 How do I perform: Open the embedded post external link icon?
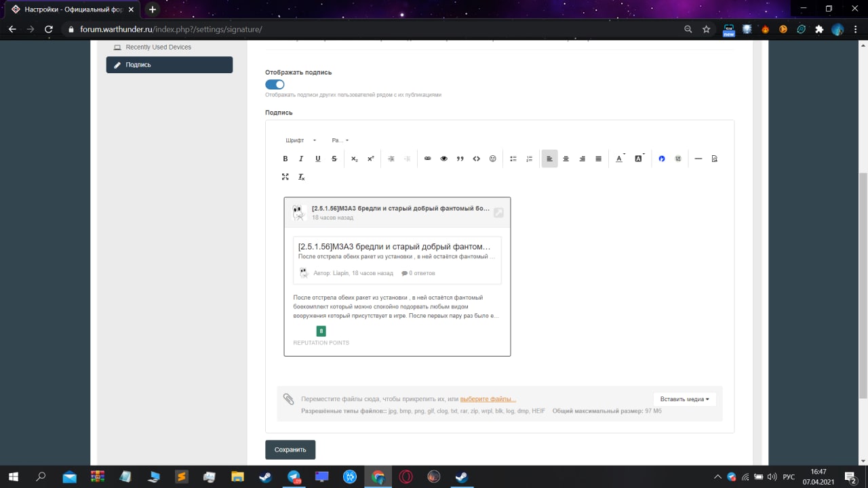[498, 213]
